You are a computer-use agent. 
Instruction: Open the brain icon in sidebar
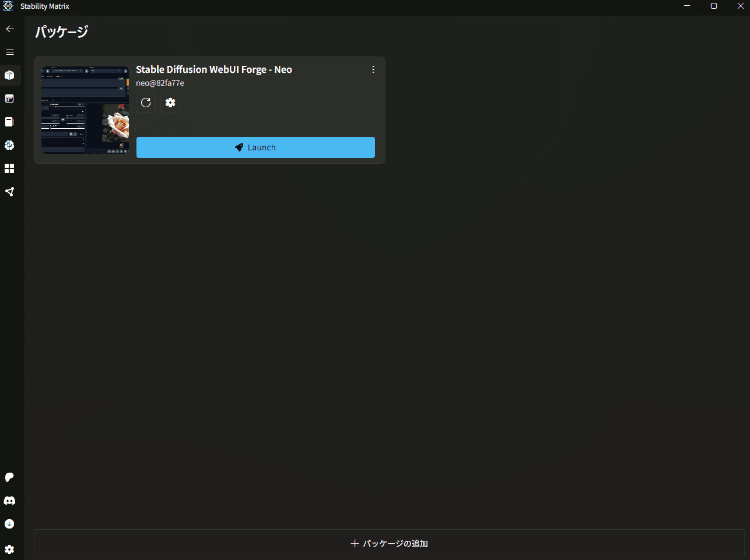[10, 145]
